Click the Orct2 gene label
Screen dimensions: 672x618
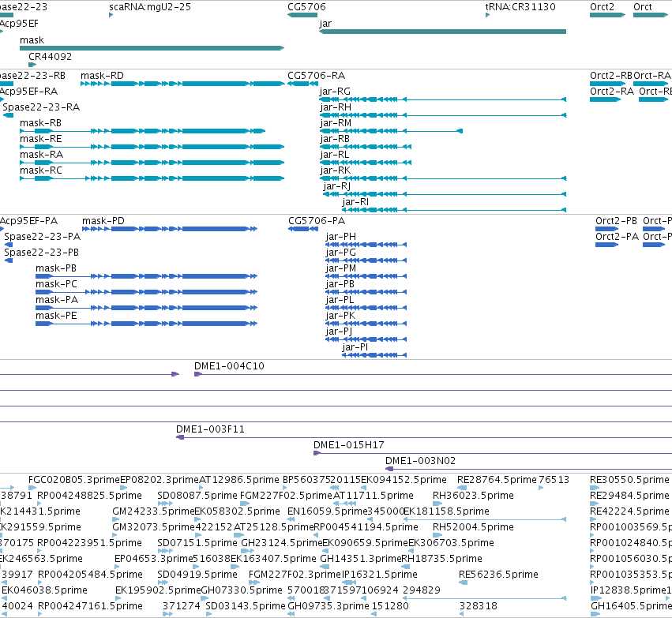[603, 7]
